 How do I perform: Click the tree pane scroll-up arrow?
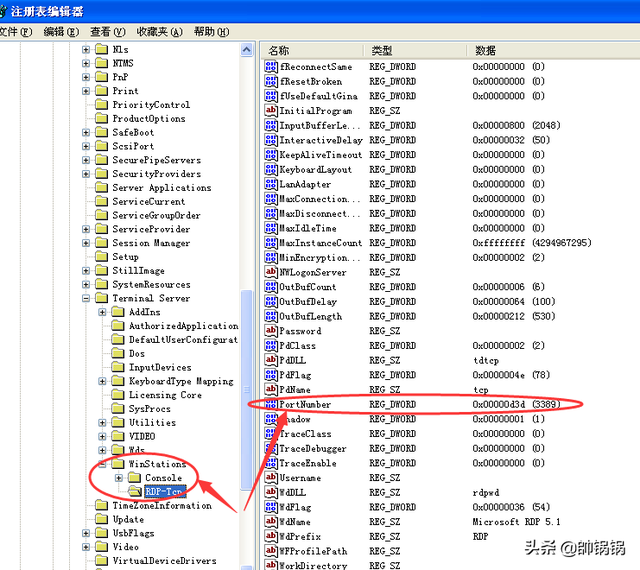(x=247, y=50)
